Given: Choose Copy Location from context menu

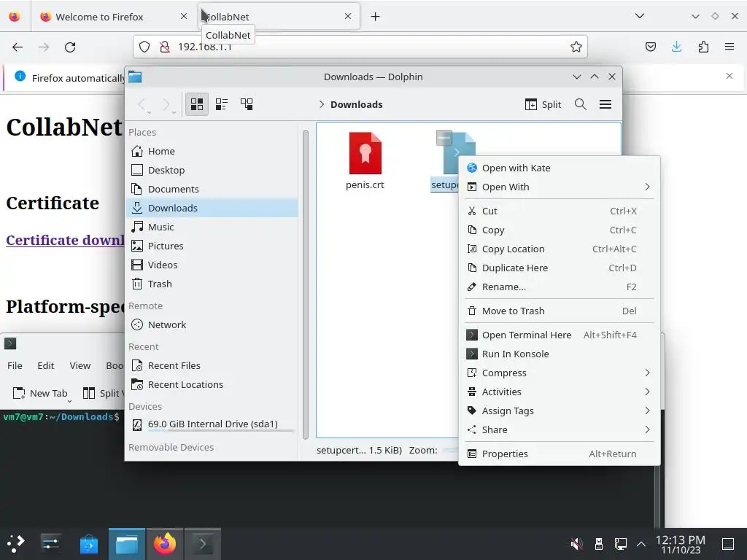Looking at the screenshot, I should pyautogui.click(x=559, y=249).
